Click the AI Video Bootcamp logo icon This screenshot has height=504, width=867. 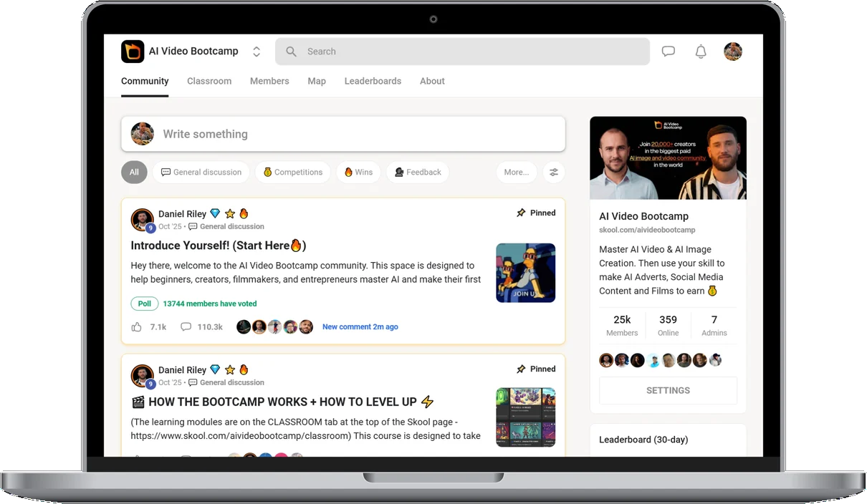[x=133, y=52]
